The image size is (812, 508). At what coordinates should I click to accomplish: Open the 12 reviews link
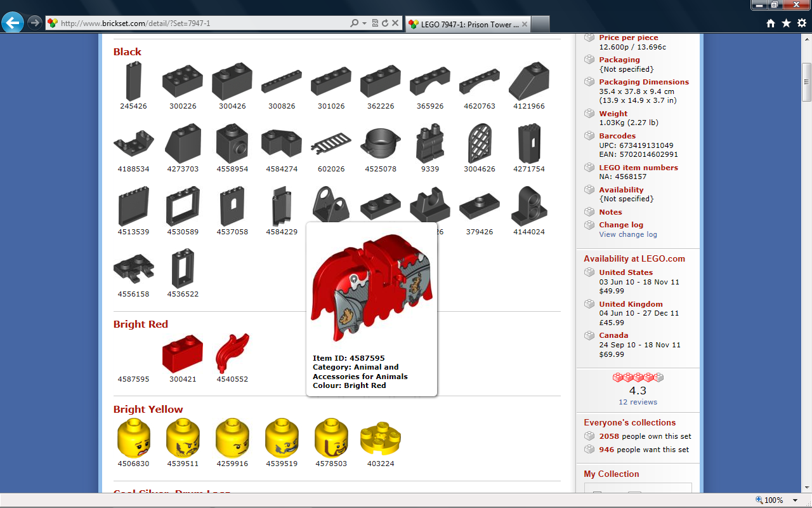[x=638, y=402]
